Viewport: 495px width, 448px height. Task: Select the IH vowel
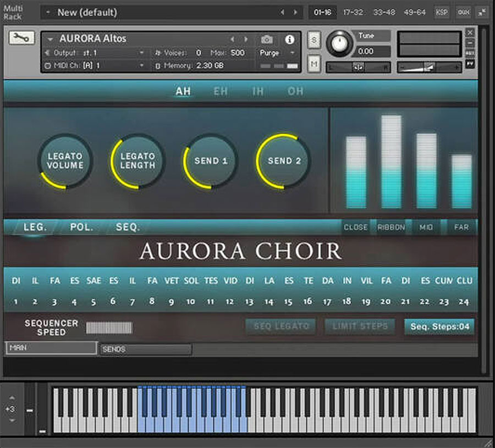258,91
